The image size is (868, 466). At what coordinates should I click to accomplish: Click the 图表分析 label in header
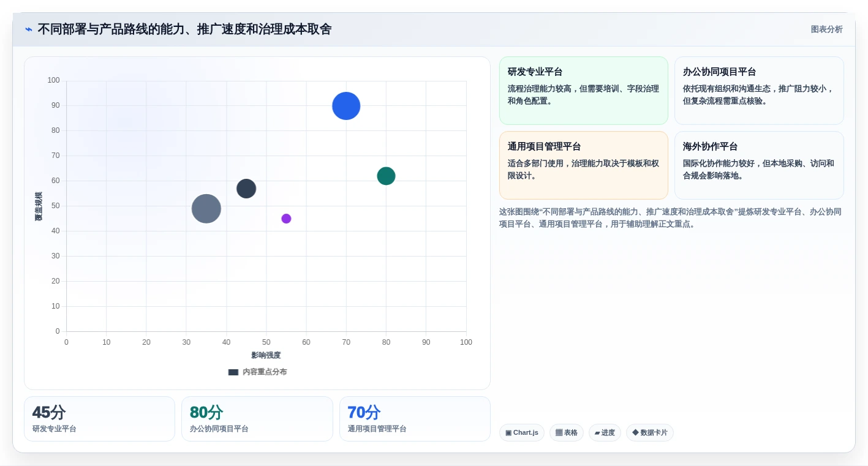point(826,29)
